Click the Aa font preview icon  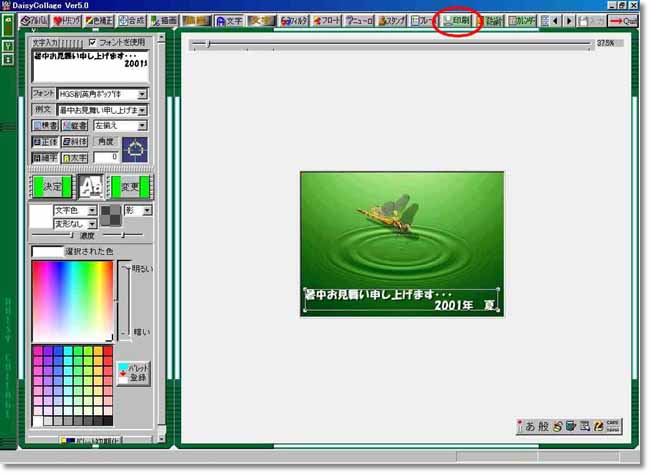click(x=91, y=187)
